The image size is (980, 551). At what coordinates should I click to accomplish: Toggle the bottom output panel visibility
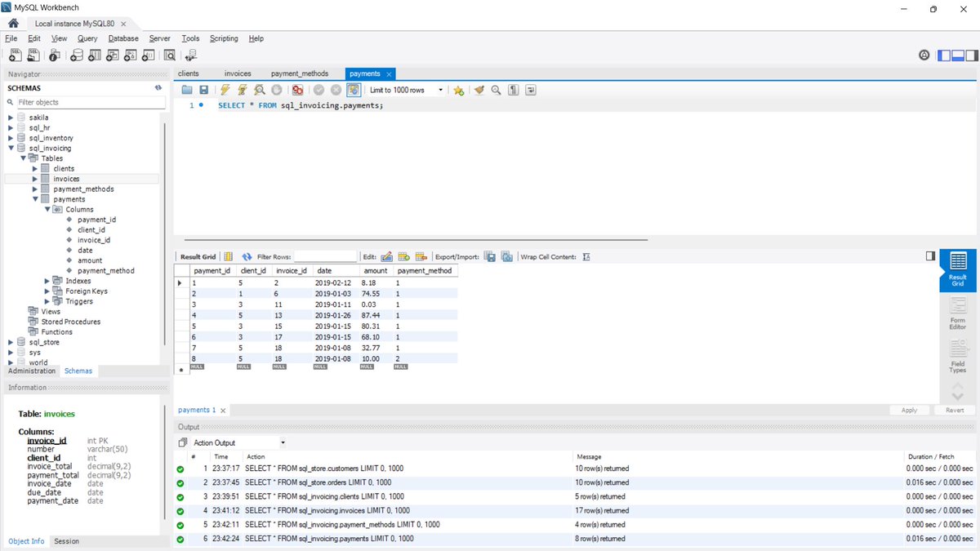(x=957, y=55)
